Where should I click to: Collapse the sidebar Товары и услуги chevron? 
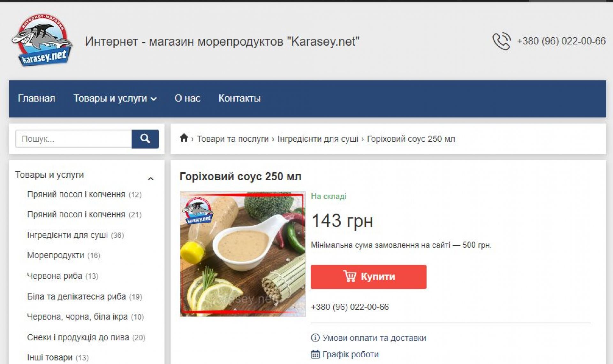(151, 179)
